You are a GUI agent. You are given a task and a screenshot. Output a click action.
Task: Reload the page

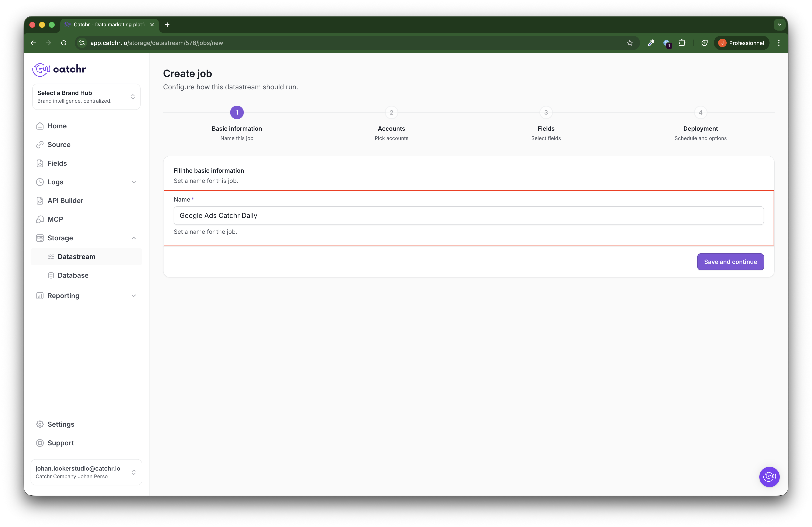click(x=63, y=43)
